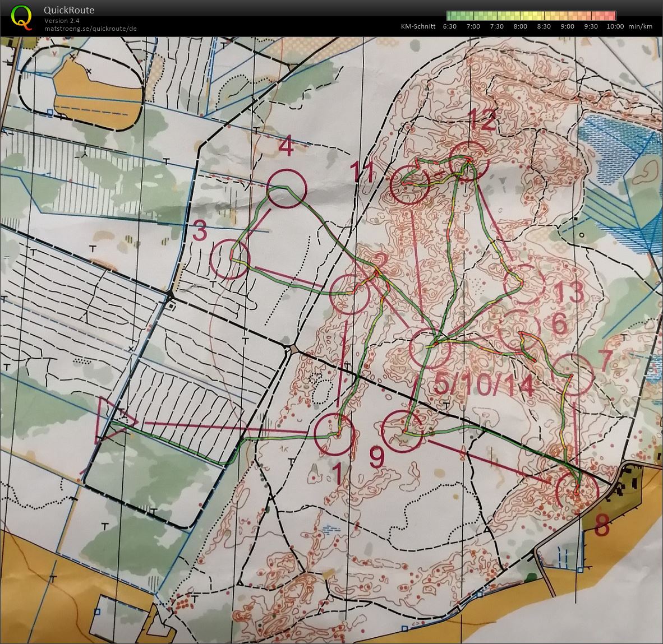Click the KM-Schnitt legend label
663x644 pixels.
(x=418, y=26)
